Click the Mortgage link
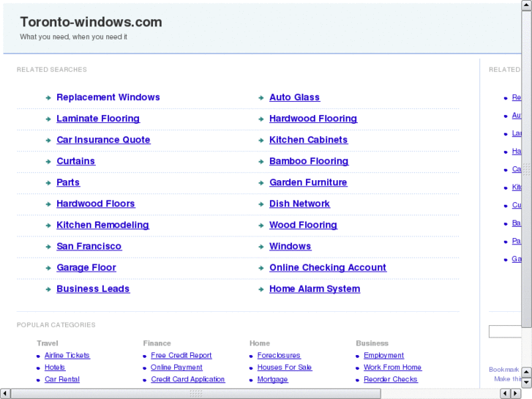532x399 pixels. [x=272, y=379]
